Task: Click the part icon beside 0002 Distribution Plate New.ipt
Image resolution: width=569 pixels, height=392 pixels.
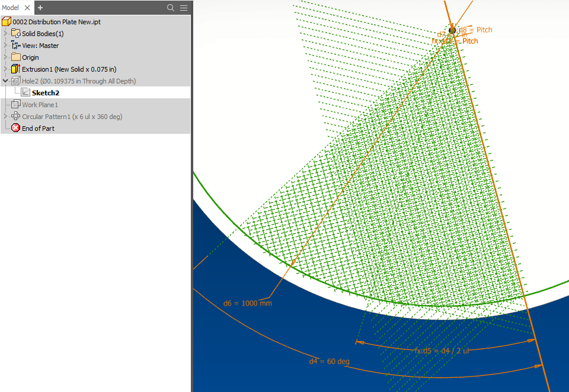Action: click(7, 21)
